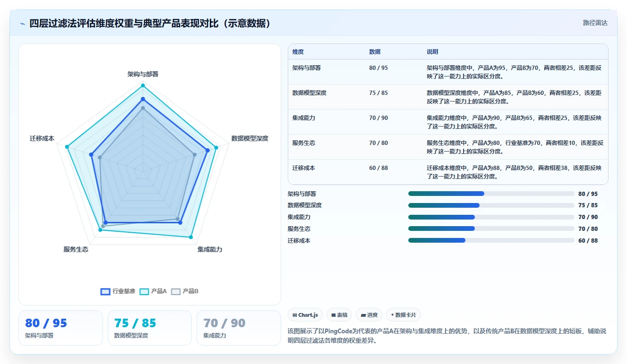The image size is (627, 364).
Task: Click the 70 / 90 table value
Action: (378, 118)
